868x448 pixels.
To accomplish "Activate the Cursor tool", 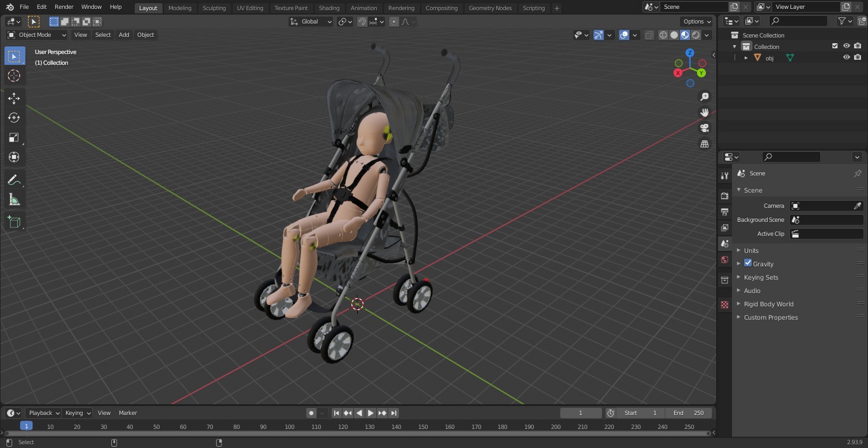I will tap(14, 76).
